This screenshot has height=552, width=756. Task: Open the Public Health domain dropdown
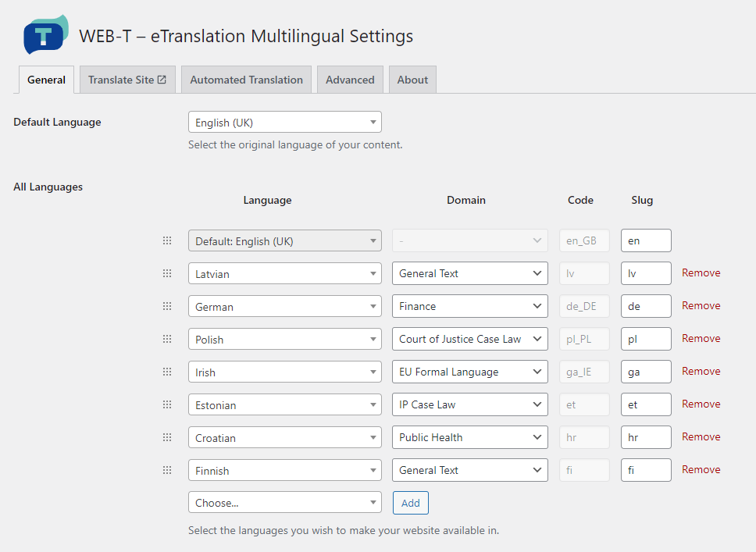pos(470,437)
